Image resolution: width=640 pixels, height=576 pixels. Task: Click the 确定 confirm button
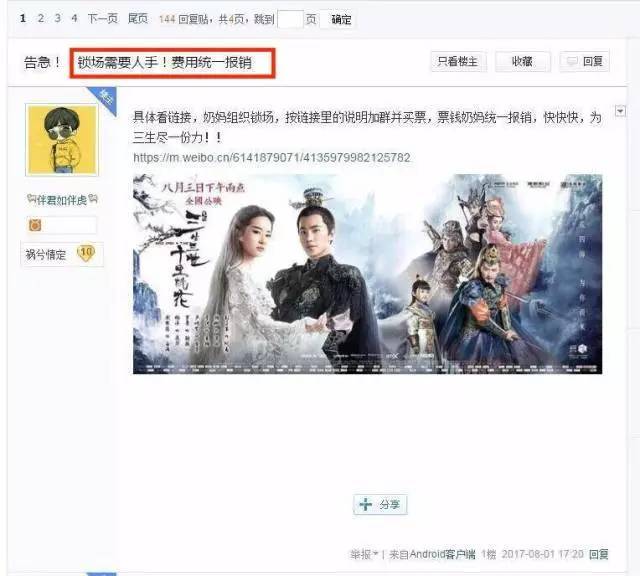[341, 19]
